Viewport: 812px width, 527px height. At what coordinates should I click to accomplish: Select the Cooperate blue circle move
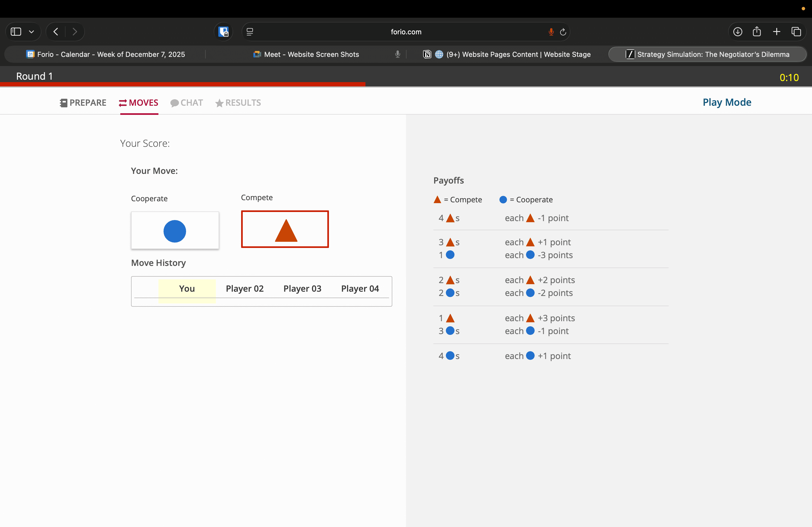pyautogui.click(x=175, y=230)
